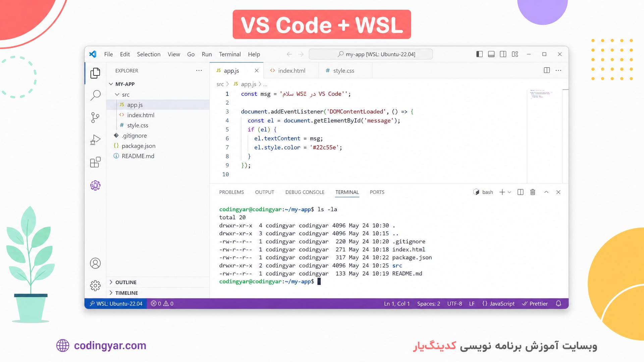Maximize the panel with chevron up
Screen dimensions: 644x362
[x=546, y=192]
